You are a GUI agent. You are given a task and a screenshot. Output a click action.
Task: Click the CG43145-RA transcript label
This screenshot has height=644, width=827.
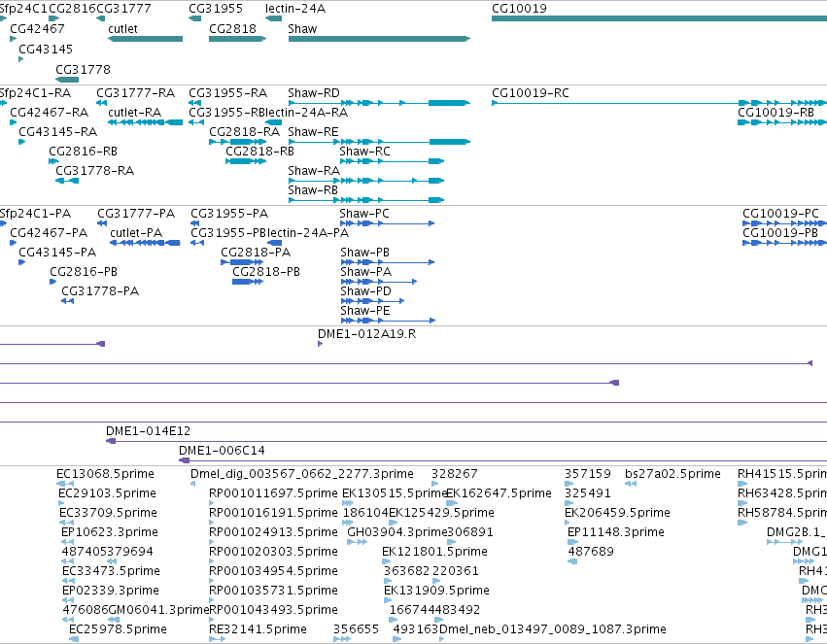point(58,132)
